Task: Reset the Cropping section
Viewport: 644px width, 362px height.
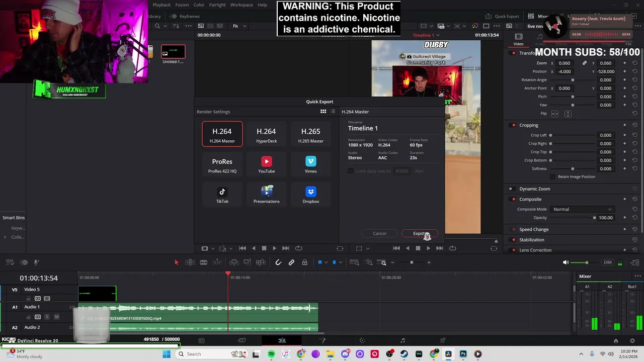Action: coord(635,125)
